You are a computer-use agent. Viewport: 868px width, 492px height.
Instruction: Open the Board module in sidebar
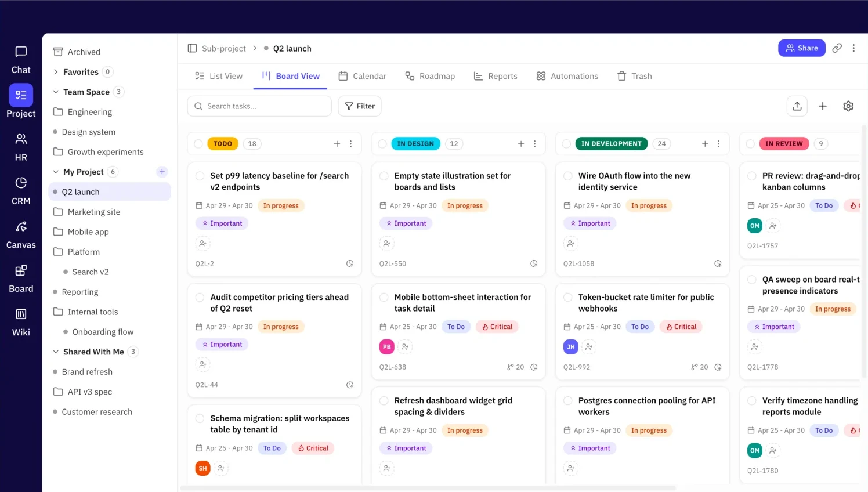click(21, 278)
